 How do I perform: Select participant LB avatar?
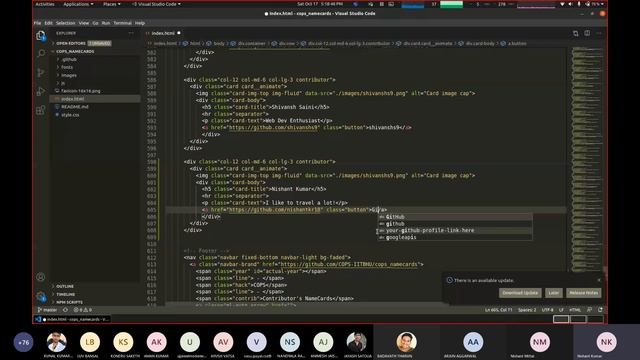pos(90,342)
